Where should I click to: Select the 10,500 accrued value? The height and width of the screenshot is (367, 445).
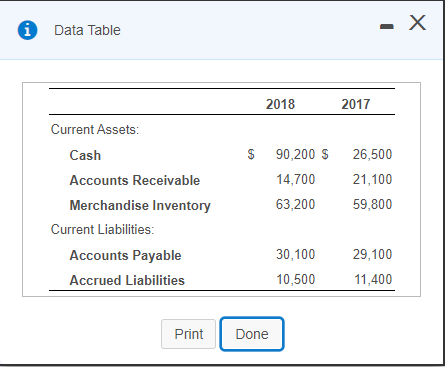[x=296, y=279]
